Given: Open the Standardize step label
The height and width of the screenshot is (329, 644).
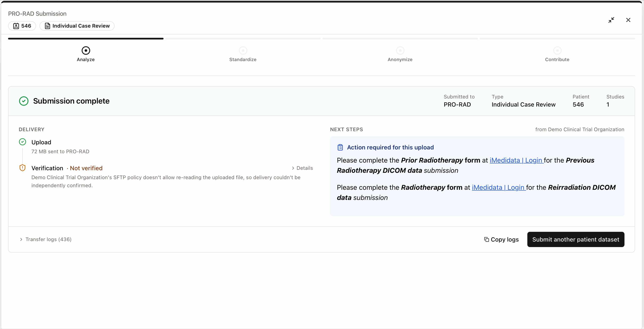Looking at the screenshot, I should click(x=243, y=60).
